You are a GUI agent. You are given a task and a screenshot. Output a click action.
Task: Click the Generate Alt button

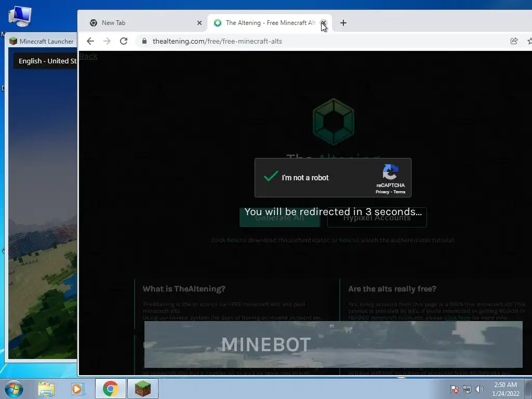pos(280,218)
